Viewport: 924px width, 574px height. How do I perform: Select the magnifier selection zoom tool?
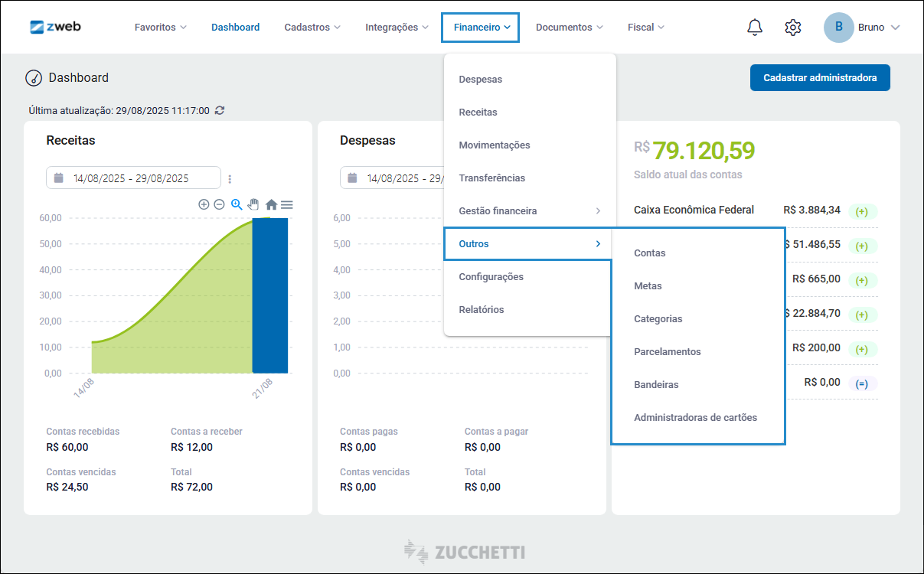coord(237,204)
